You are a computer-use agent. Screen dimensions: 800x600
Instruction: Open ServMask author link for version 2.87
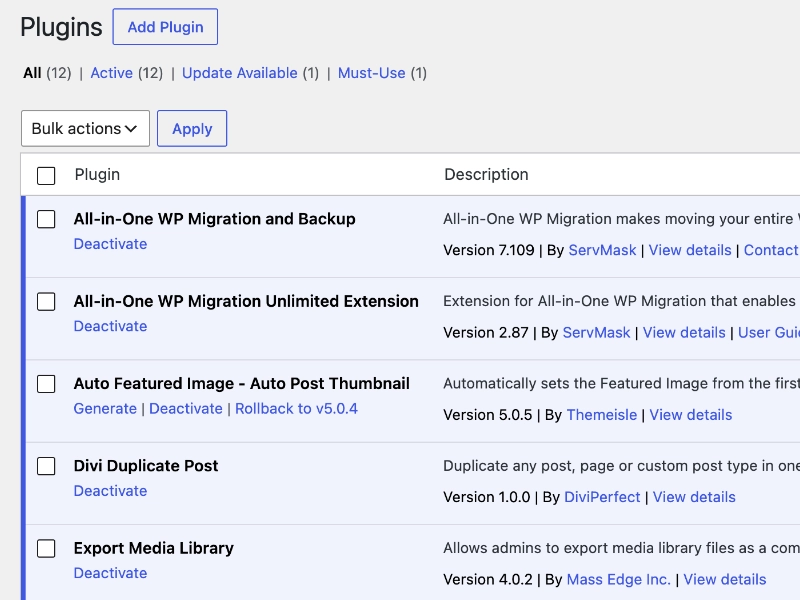click(596, 333)
